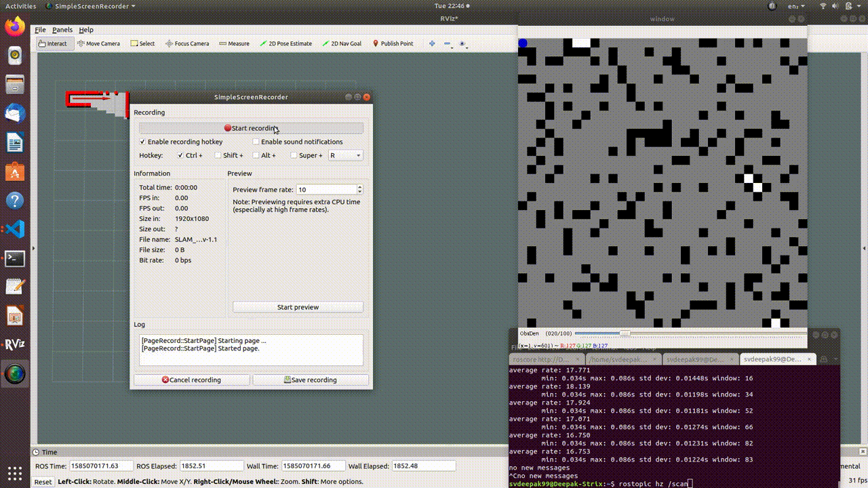Viewport: 868px width, 488px height.
Task: Click the preview frame rate input field
Action: coord(326,190)
